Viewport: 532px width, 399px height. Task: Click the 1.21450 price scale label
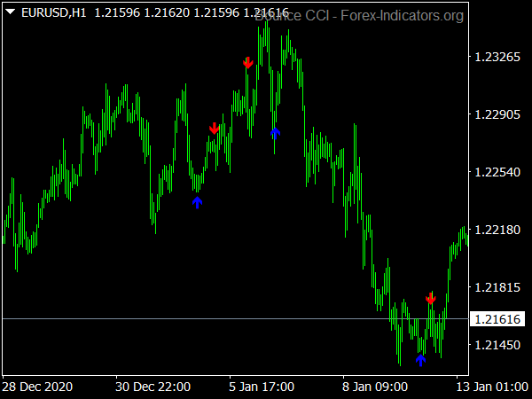tap(497, 346)
